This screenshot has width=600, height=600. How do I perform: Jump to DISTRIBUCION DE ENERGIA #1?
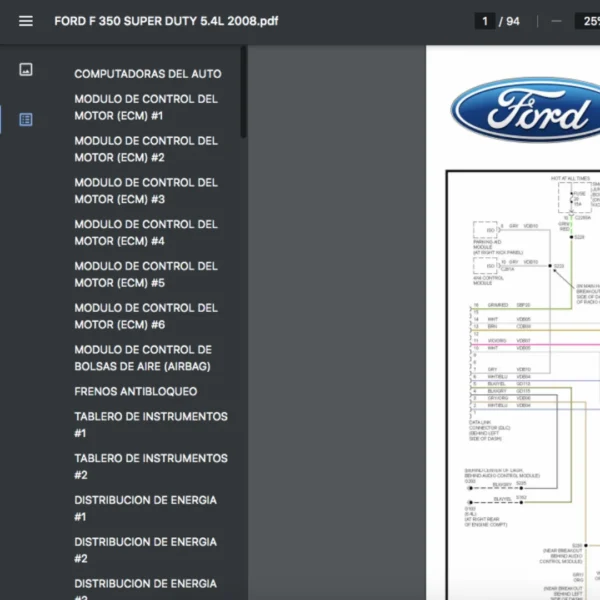[145, 508]
